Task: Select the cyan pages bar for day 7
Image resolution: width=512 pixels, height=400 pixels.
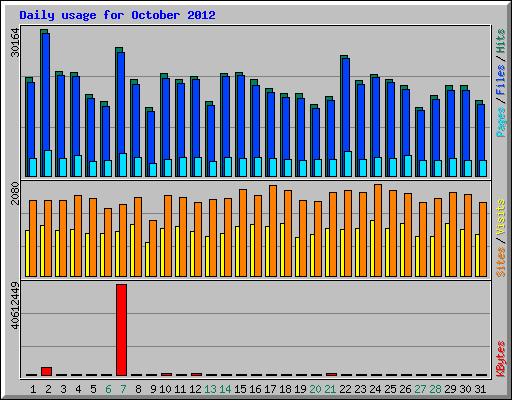Action: tap(123, 165)
